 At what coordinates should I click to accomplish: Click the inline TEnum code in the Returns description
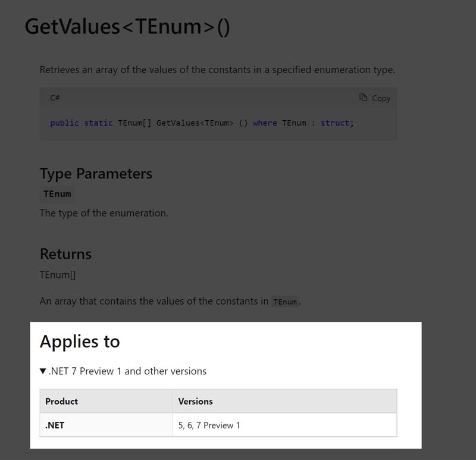(x=285, y=302)
